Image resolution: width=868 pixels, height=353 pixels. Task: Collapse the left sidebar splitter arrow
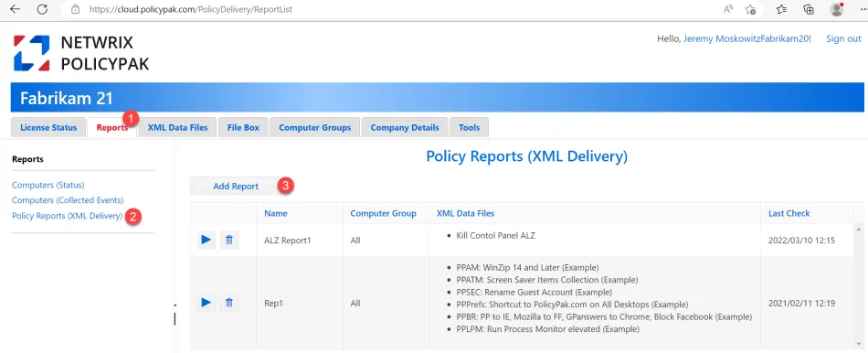coord(175,305)
